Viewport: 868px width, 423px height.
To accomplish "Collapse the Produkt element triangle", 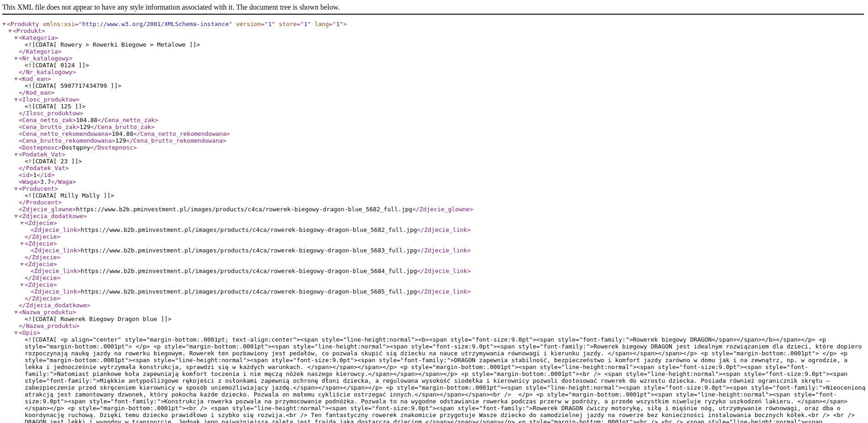I will coord(10,31).
